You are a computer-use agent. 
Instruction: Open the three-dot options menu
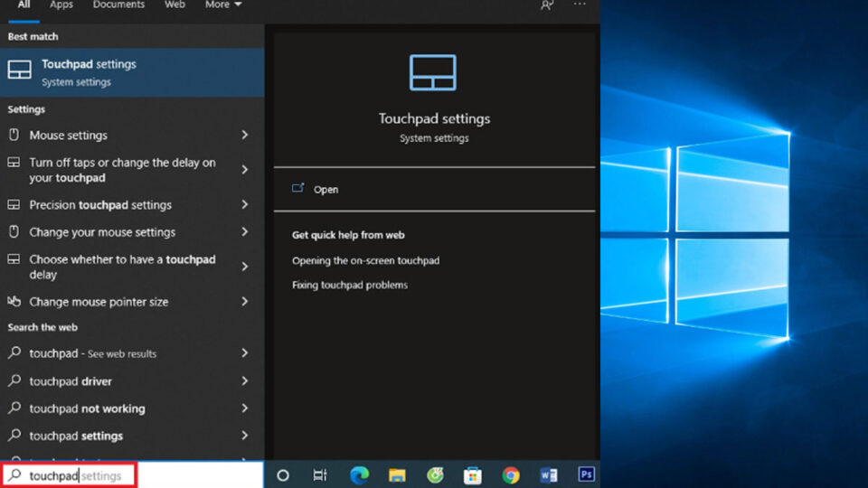point(579,4)
